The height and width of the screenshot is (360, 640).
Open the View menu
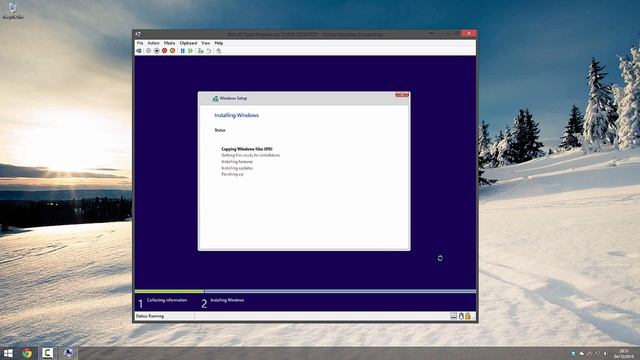coord(206,43)
